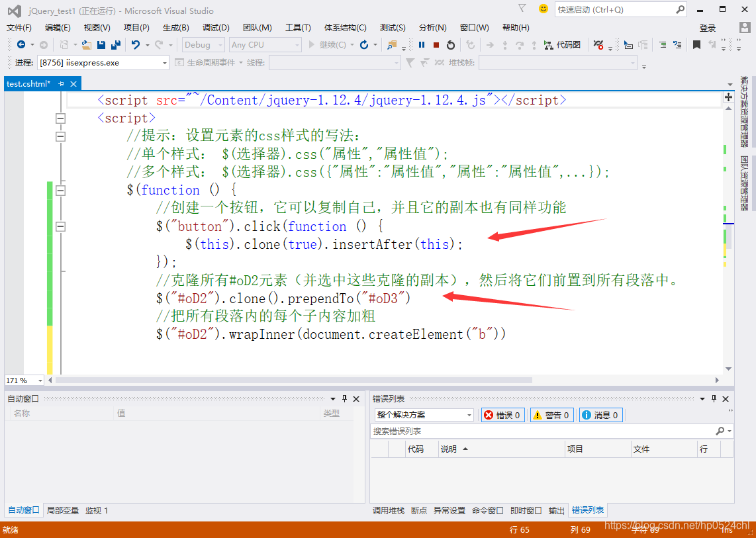Image resolution: width=756 pixels, height=538 pixels.
Task: Click the editor horizontal scrollbar thumb
Action: point(294,381)
